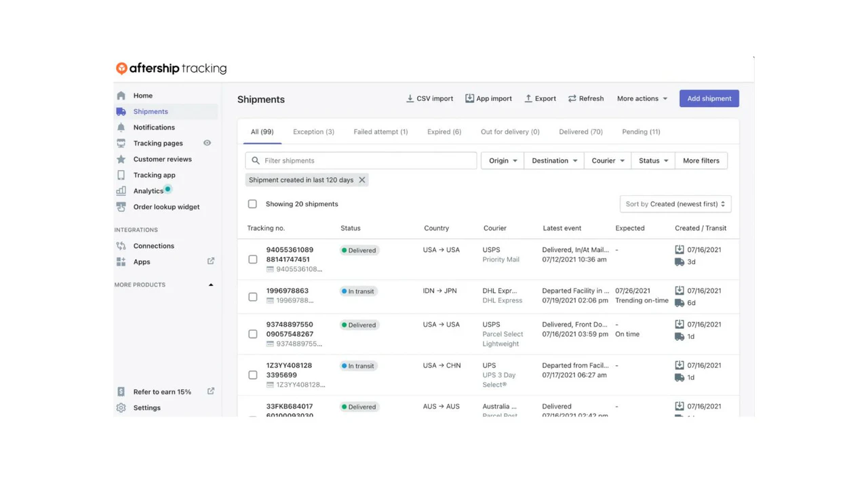Open Sort by Created newest first dropdown
The width and height of the screenshot is (868, 488).
coord(675,204)
